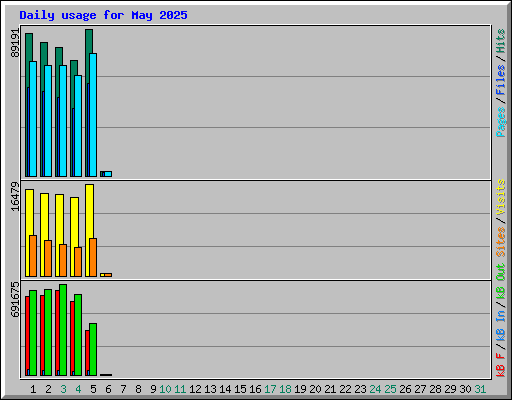The height and width of the screenshot is (400, 512).
Task: Click the 'kB In' legend label
Action: [x=501, y=326]
